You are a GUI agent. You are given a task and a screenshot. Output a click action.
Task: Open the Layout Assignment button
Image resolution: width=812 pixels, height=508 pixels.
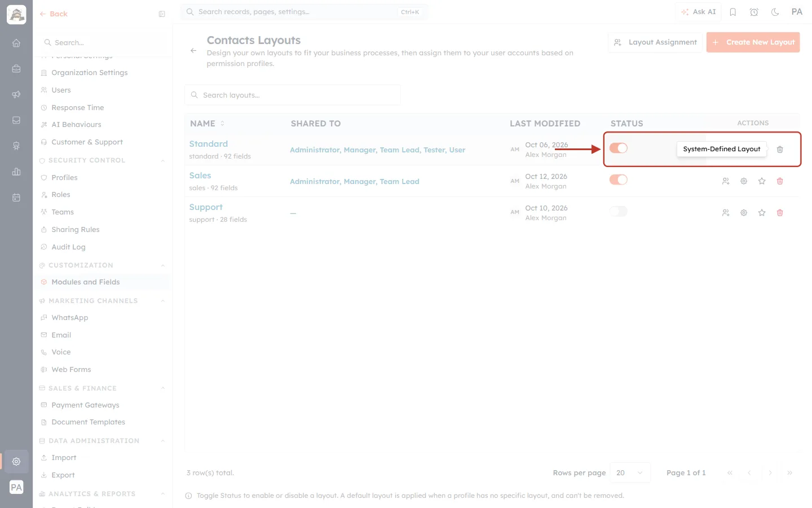655,42
